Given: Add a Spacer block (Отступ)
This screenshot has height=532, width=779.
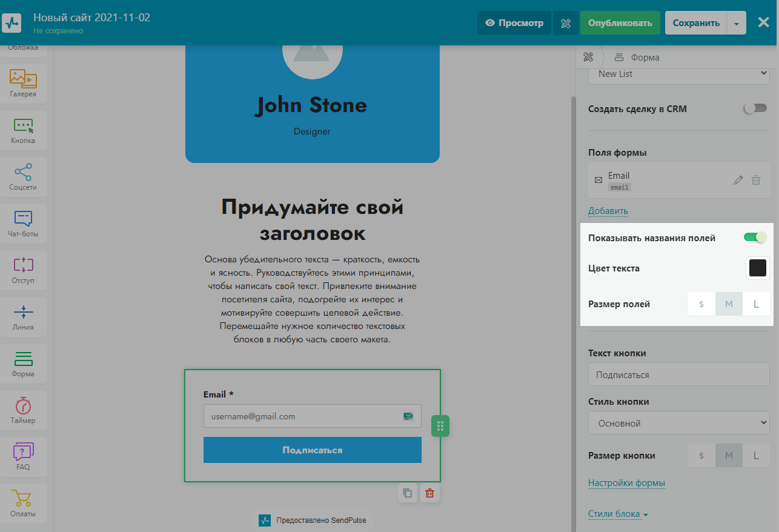Looking at the screenshot, I should (x=23, y=270).
